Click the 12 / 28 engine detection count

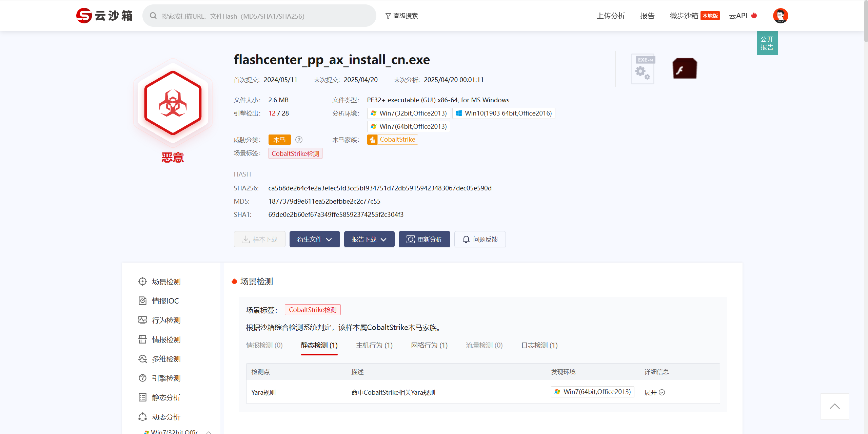278,113
